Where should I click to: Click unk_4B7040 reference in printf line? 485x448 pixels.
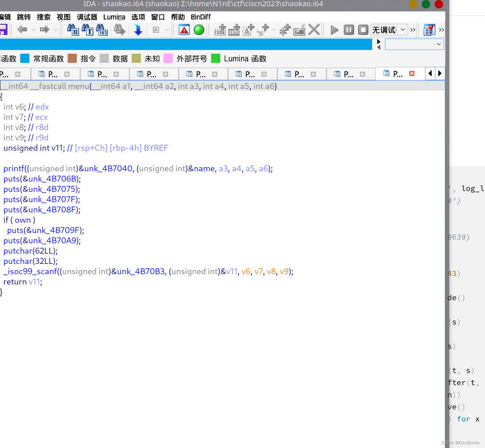[x=108, y=168]
